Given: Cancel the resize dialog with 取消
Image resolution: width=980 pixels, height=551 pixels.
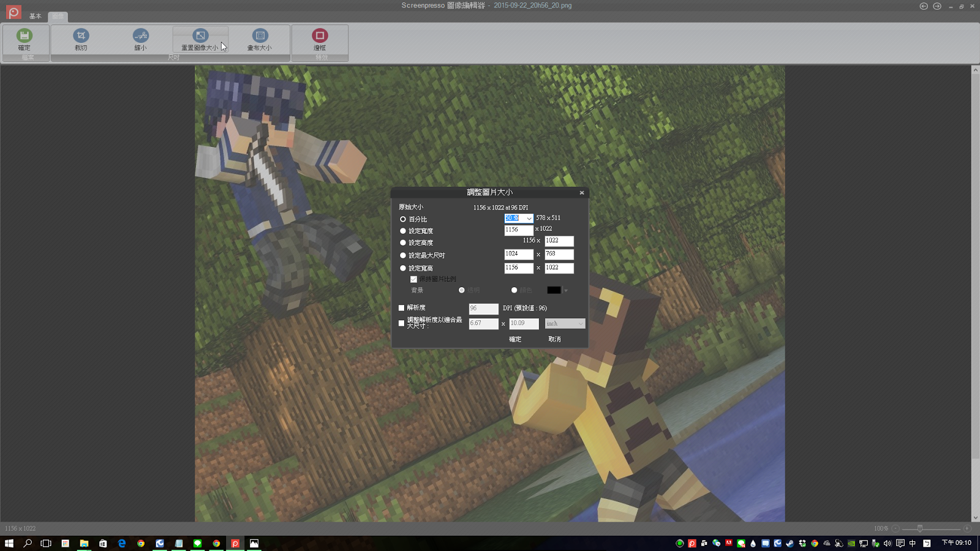Looking at the screenshot, I should tap(554, 339).
